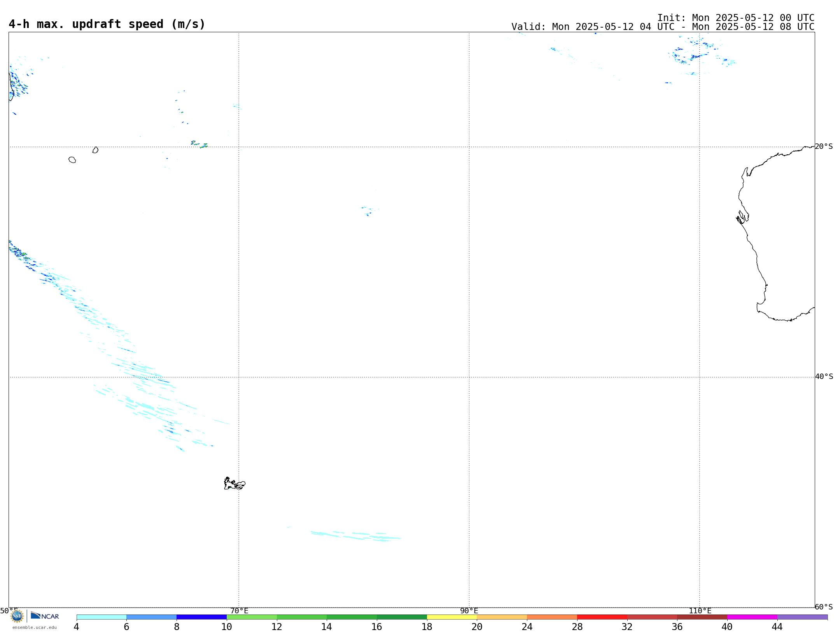Image resolution: width=840 pixels, height=632 pixels.
Task: Click the colorbar tick label 28
Action: [x=577, y=627]
